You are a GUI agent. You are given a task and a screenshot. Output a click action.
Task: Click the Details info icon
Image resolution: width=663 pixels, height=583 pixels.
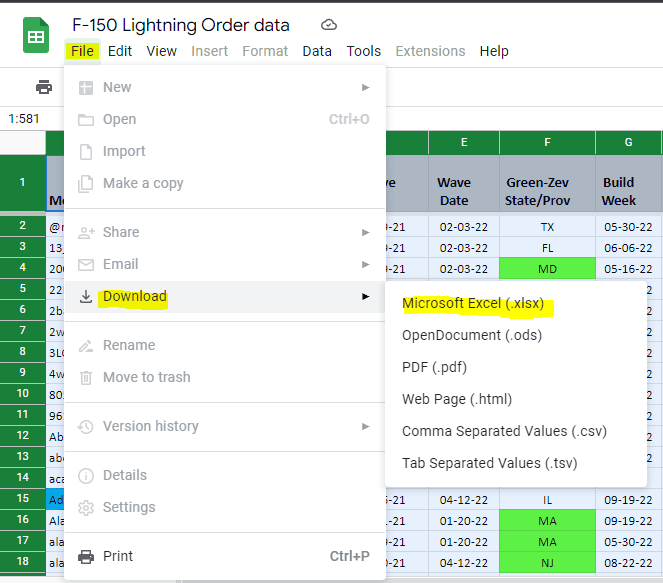tap(86, 475)
